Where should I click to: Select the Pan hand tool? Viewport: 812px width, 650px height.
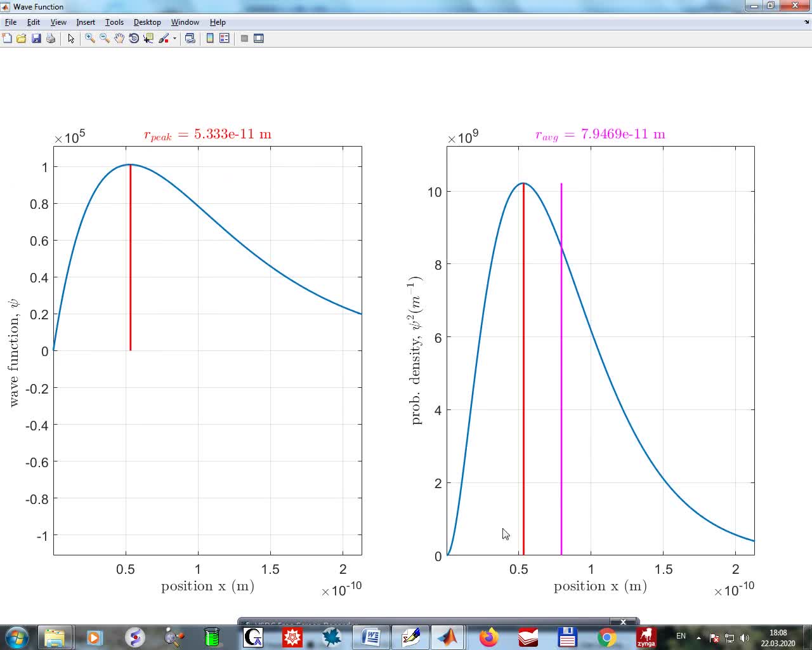[x=119, y=38]
